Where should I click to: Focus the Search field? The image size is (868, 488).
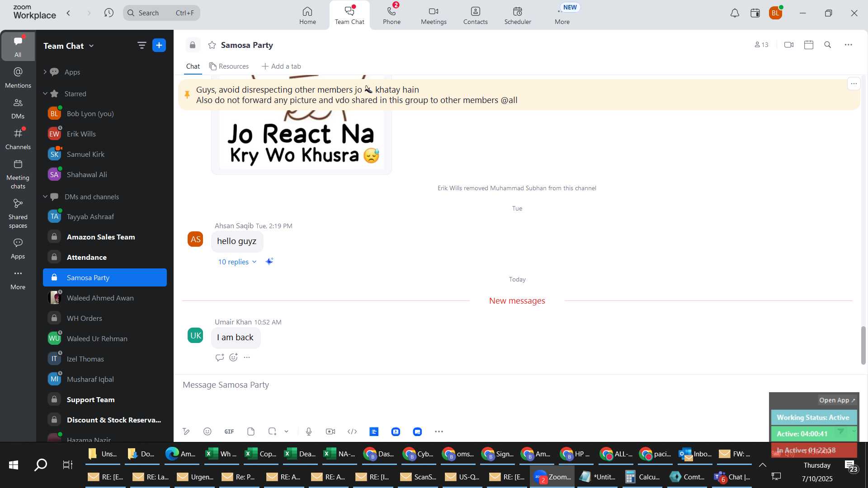[x=161, y=13]
